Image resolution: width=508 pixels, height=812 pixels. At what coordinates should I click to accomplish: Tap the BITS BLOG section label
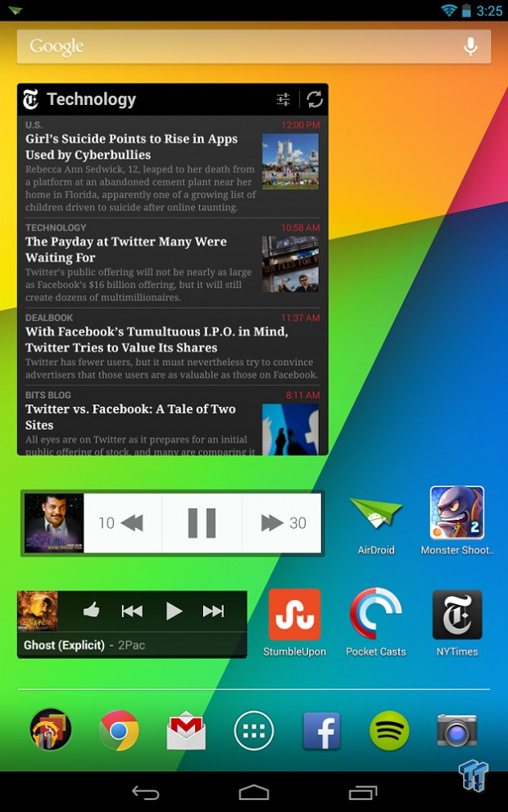(x=48, y=395)
